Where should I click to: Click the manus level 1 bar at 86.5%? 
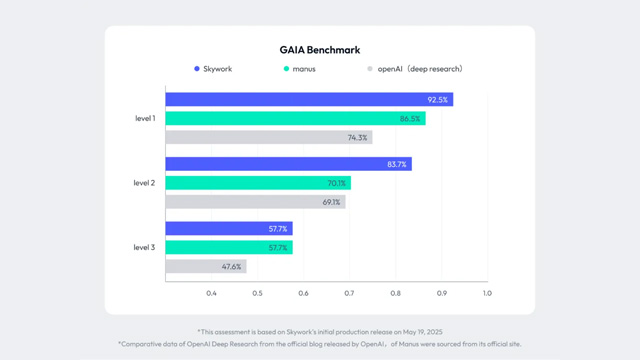coord(296,118)
